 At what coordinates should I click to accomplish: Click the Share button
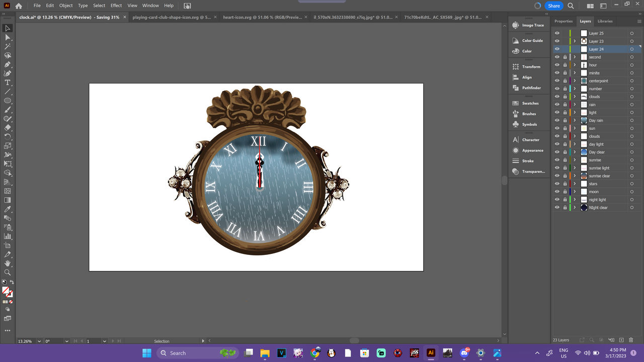[x=553, y=6]
